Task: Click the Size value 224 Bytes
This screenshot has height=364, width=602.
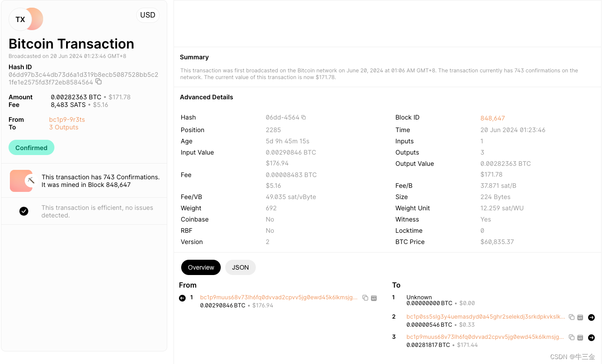Action: click(x=495, y=197)
